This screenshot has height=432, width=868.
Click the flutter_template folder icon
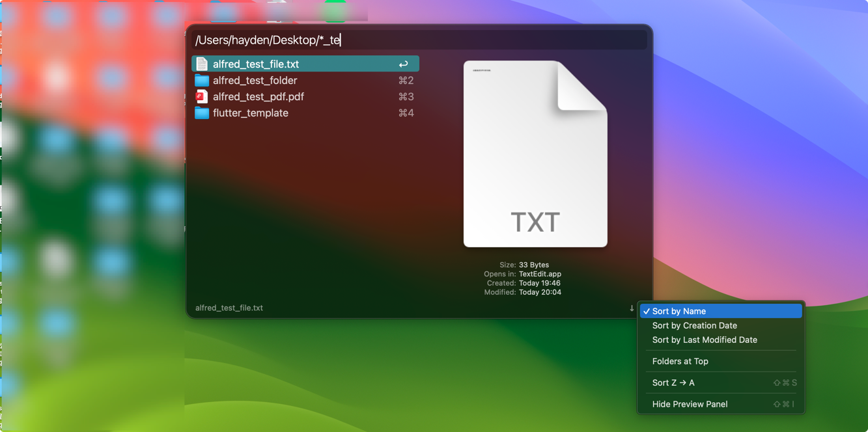202,113
